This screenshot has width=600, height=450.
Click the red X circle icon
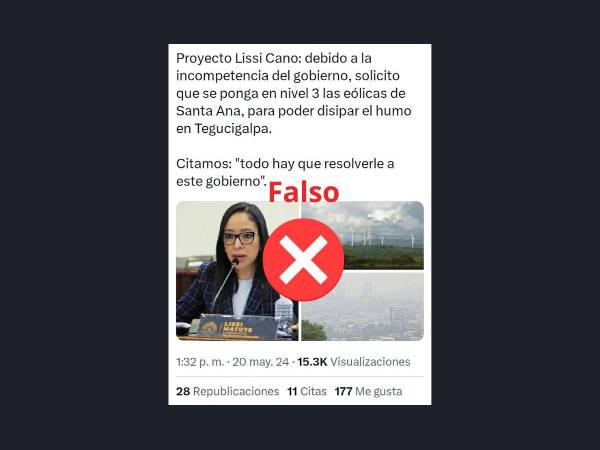coord(303,260)
